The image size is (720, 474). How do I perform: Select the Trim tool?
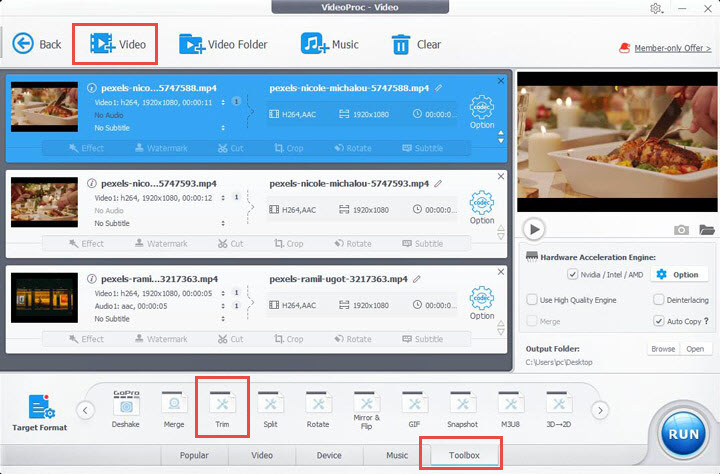(222, 409)
